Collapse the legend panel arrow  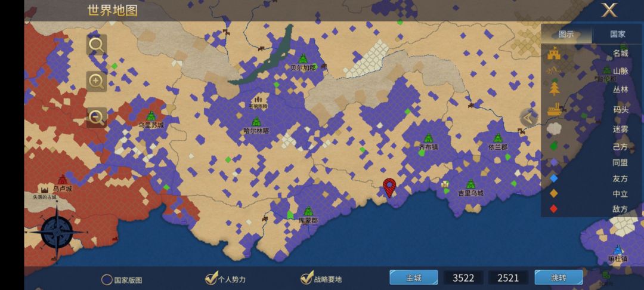tap(529, 118)
